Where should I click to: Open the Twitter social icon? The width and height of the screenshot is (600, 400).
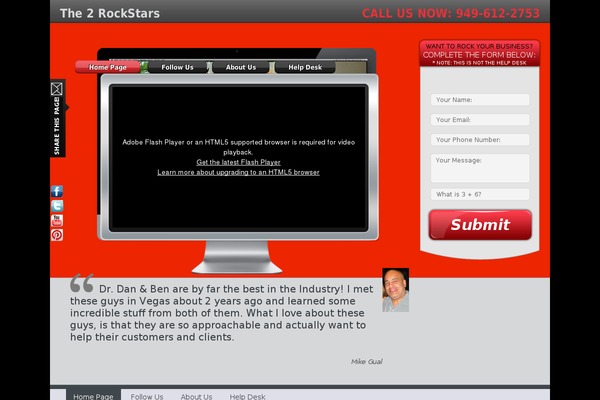57,206
